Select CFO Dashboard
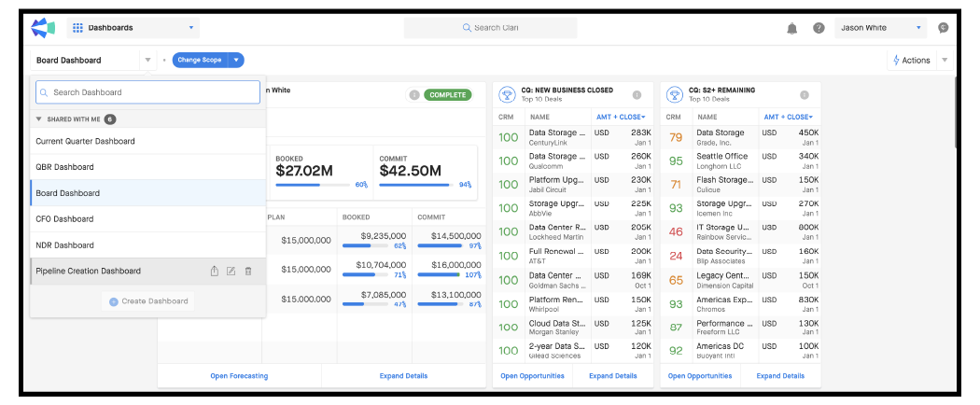The height and width of the screenshot is (405, 980). click(x=148, y=218)
